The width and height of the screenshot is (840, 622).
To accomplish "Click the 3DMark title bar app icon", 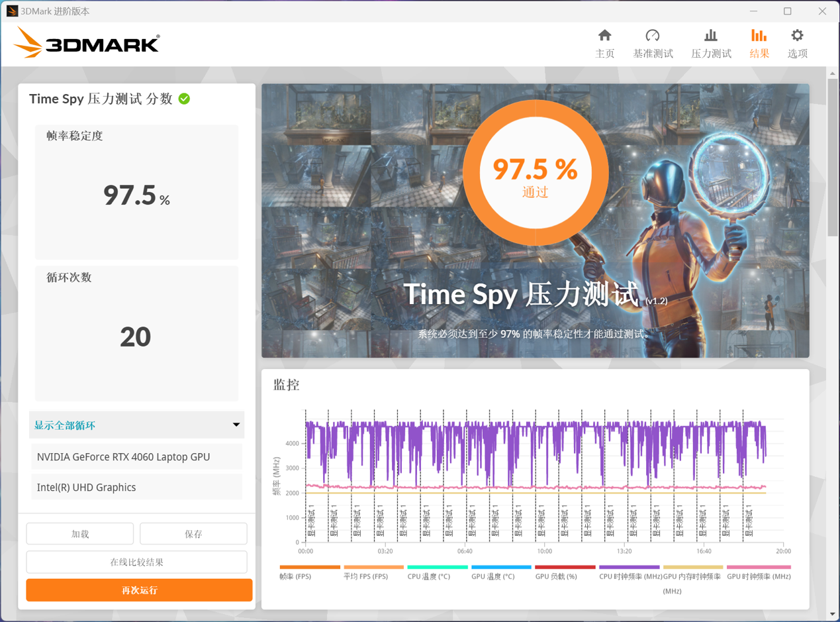I will [11, 11].
